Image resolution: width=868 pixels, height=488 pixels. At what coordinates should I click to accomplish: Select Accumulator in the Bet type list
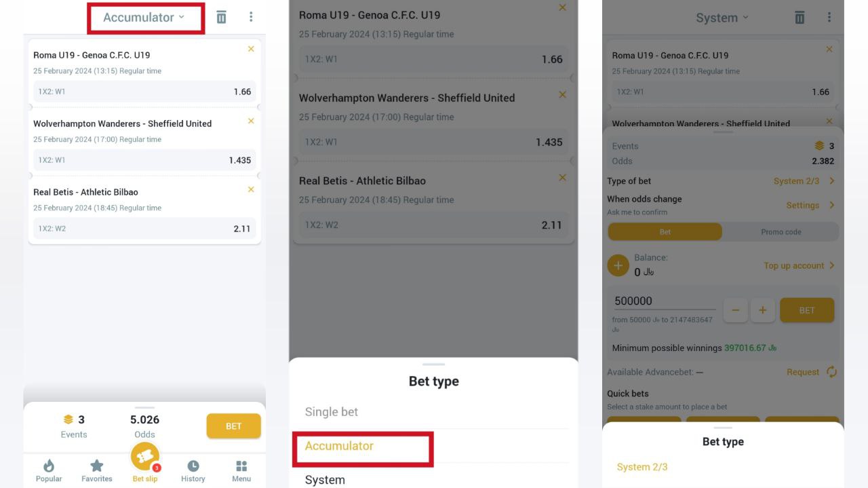tap(339, 446)
